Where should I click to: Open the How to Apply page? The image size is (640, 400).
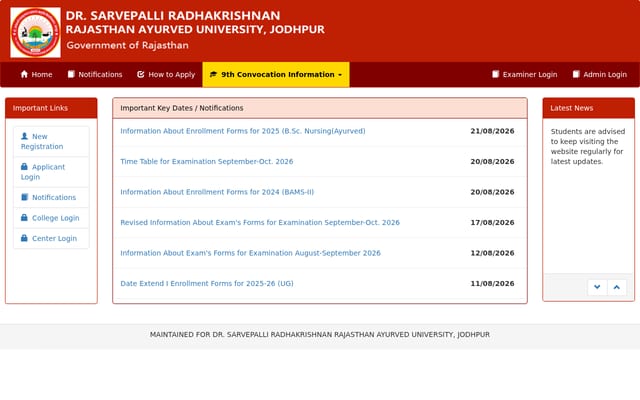click(x=166, y=74)
